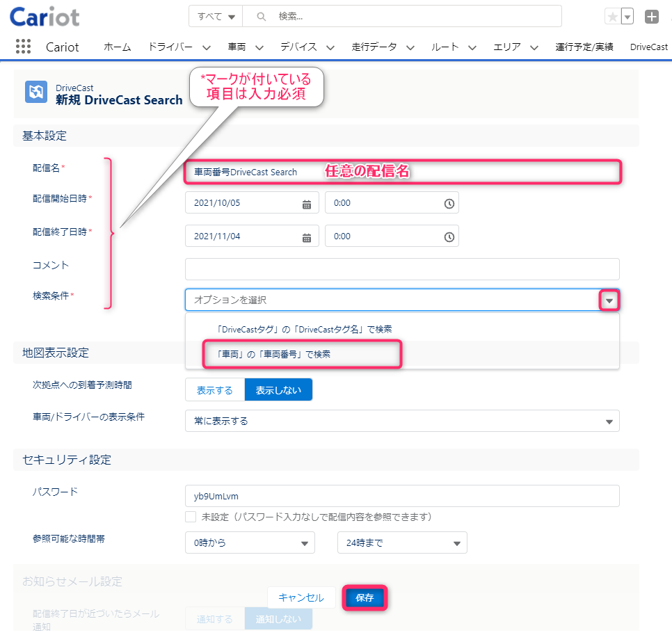This screenshot has height=635, width=672.
Task: Click the コメント input field
Action: pyautogui.click(x=402, y=269)
